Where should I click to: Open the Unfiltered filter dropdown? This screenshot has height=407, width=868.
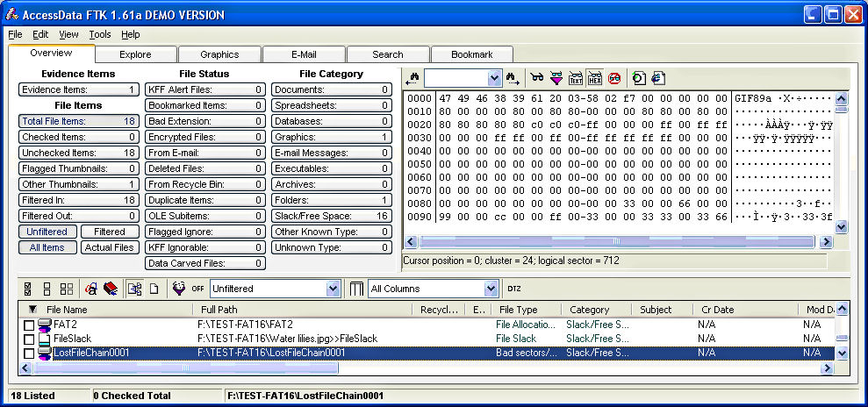tap(333, 289)
